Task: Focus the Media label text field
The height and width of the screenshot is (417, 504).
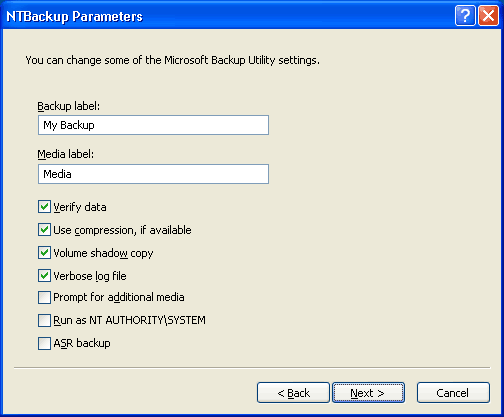Action: tap(153, 174)
